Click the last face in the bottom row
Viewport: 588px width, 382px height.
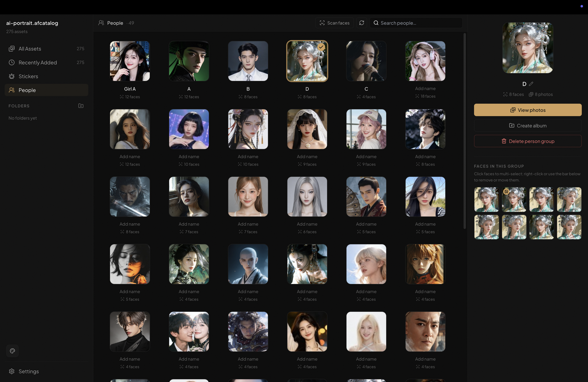pos(569,227)
